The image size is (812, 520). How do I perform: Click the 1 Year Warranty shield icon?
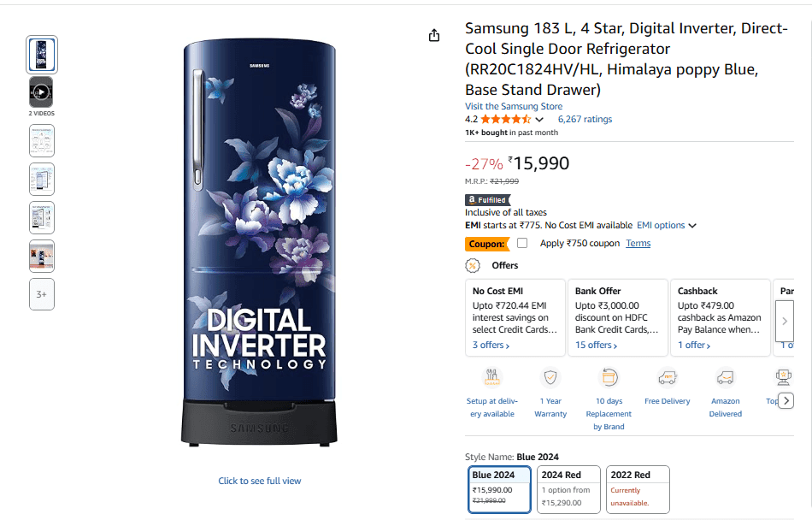(x=550, y=377)
